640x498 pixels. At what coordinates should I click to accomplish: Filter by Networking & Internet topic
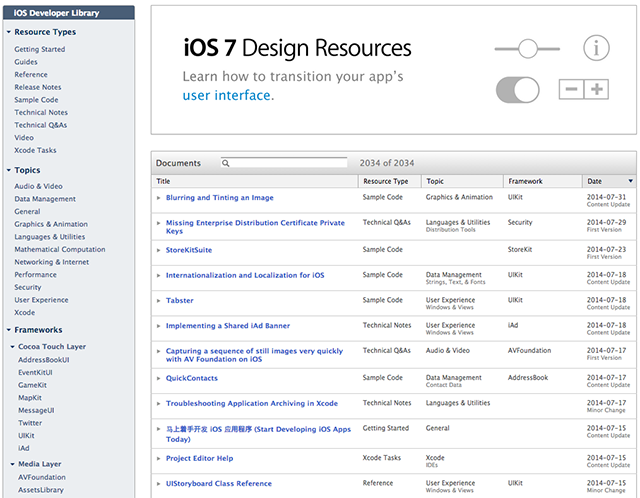(x=51, y=262)
